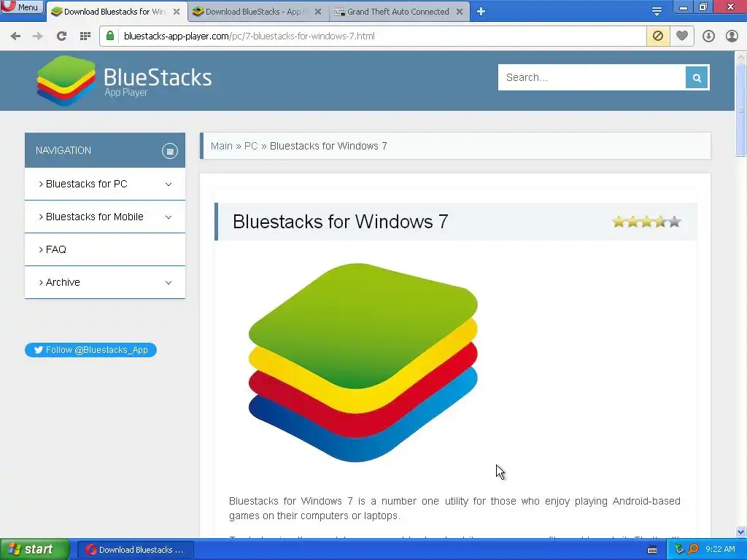This screenshot has height=560, width=747.
Task: Click the Download Bluestacks taskbar item
Action: 135,550
